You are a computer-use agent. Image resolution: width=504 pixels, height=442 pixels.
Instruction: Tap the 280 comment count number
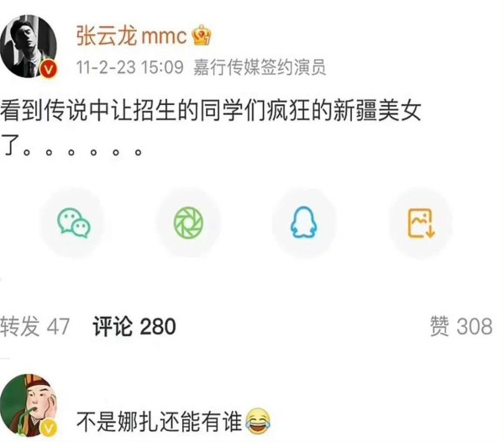pos(158,327)
